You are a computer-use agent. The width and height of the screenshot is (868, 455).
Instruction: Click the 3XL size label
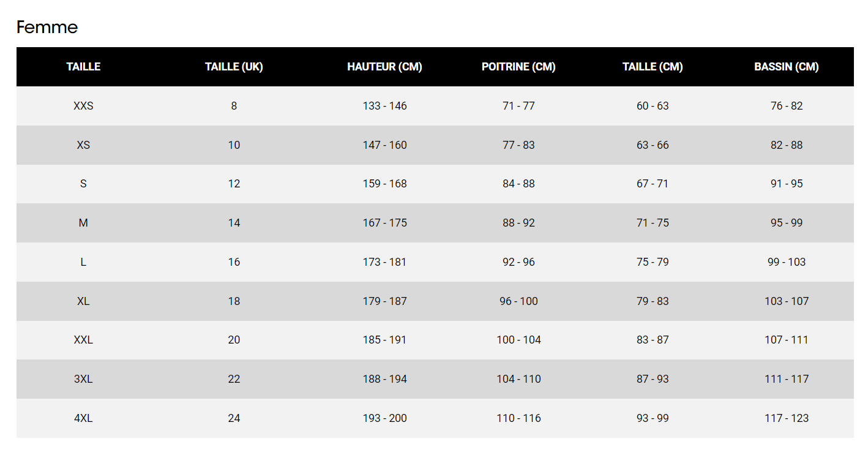(x=83, y=379)
